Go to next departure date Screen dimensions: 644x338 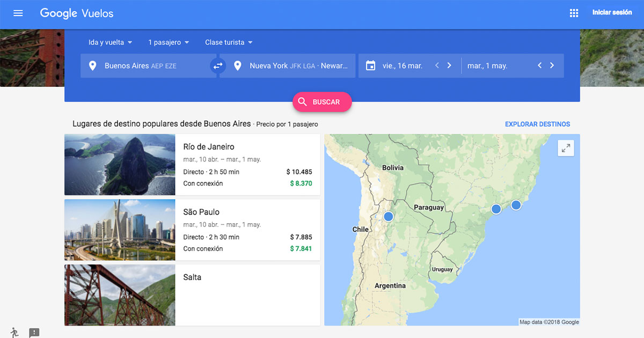coord(449,65)
